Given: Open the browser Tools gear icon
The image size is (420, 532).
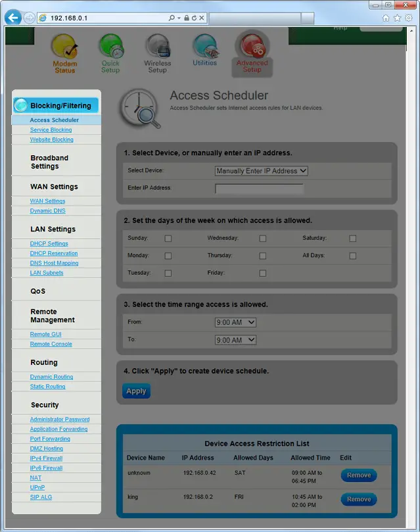Looking at the screenshot, I should click(409, 18).
